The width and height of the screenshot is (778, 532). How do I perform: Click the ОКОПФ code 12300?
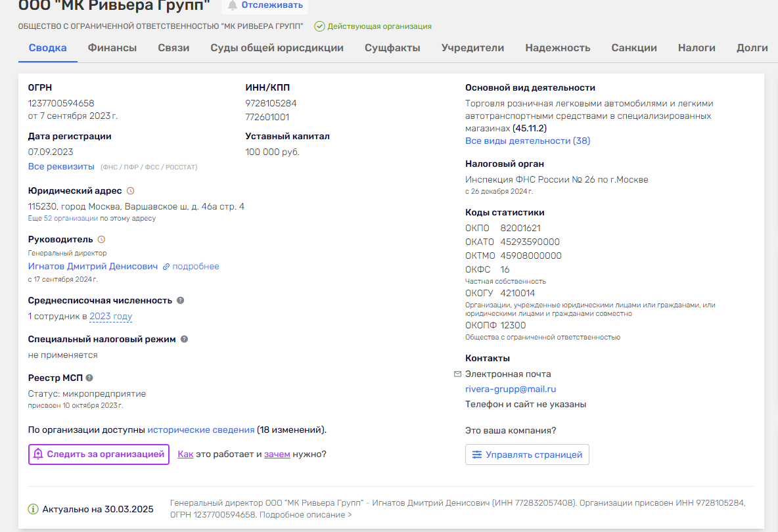click(513, 325)
